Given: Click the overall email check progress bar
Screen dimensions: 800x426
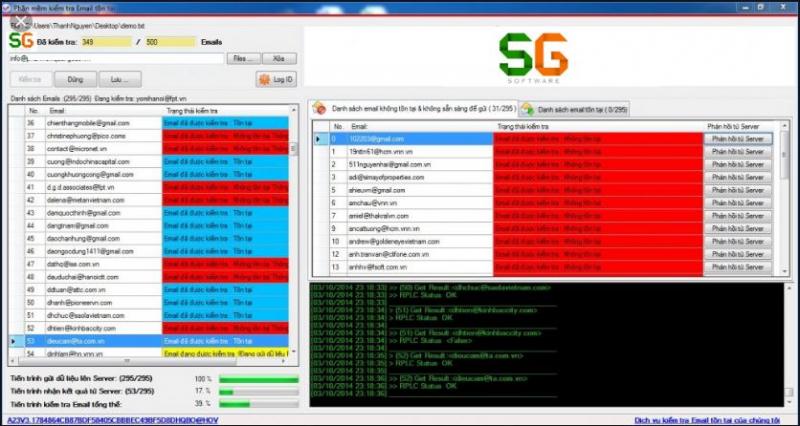Looking at the screenshot, I should coord(258,405).
